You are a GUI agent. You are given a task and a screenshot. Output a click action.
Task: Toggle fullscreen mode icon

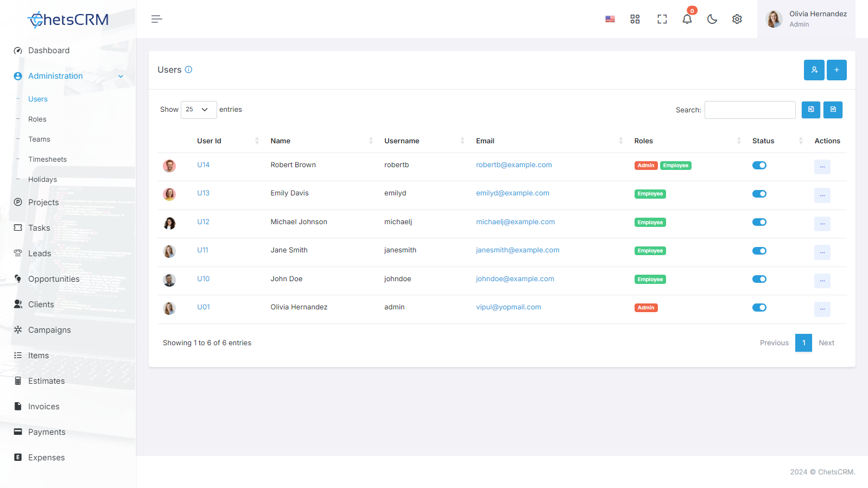pos(662,19)
